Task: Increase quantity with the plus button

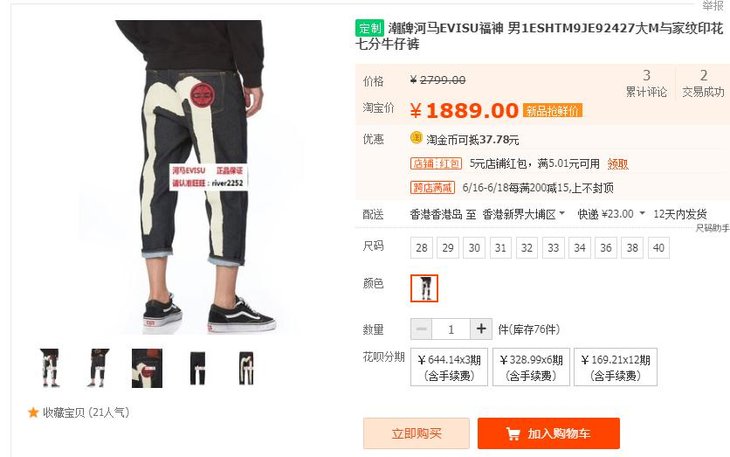Action: (x=481, y=329)
